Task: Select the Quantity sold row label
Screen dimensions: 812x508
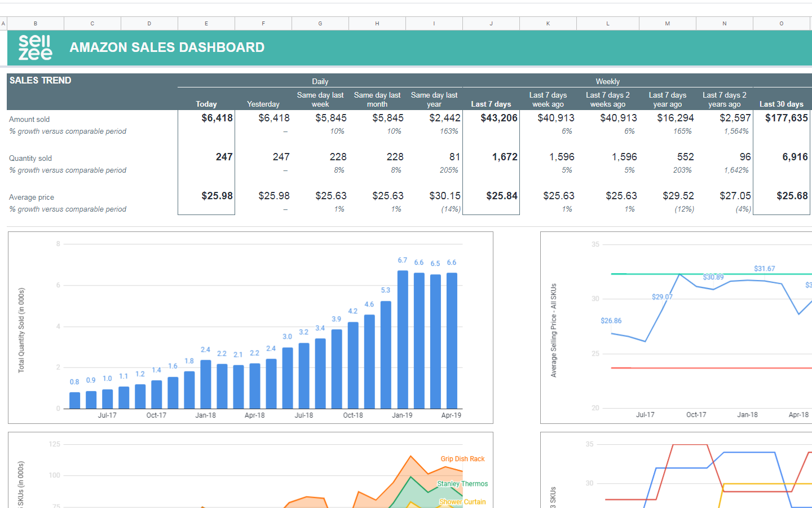Action: pos(30,158)
